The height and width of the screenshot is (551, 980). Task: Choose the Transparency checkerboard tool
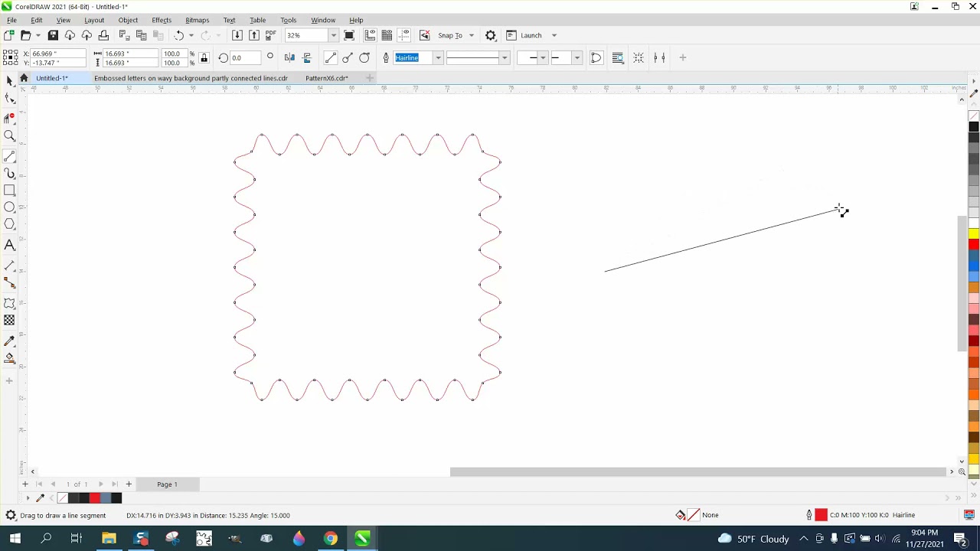tap(9, 321)
